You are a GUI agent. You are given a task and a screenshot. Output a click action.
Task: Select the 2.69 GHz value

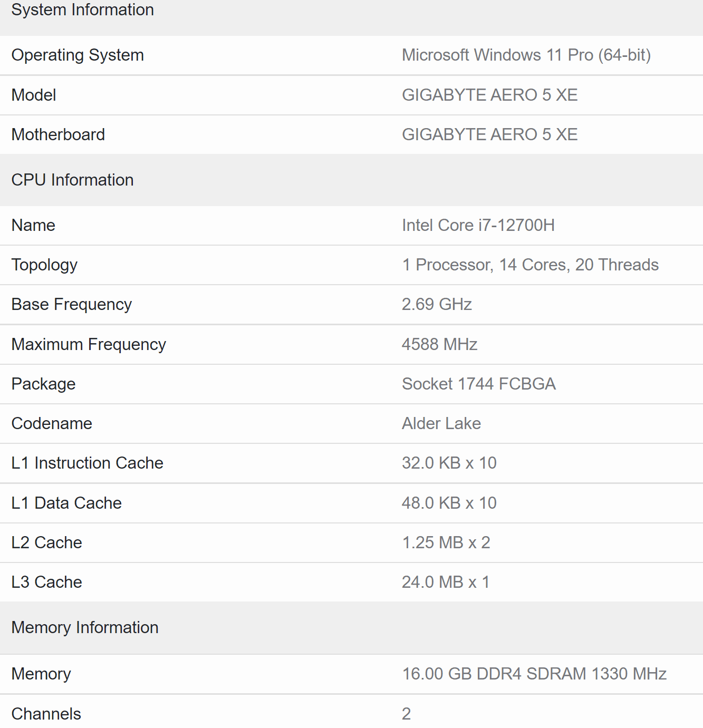(x=437, y=305)
